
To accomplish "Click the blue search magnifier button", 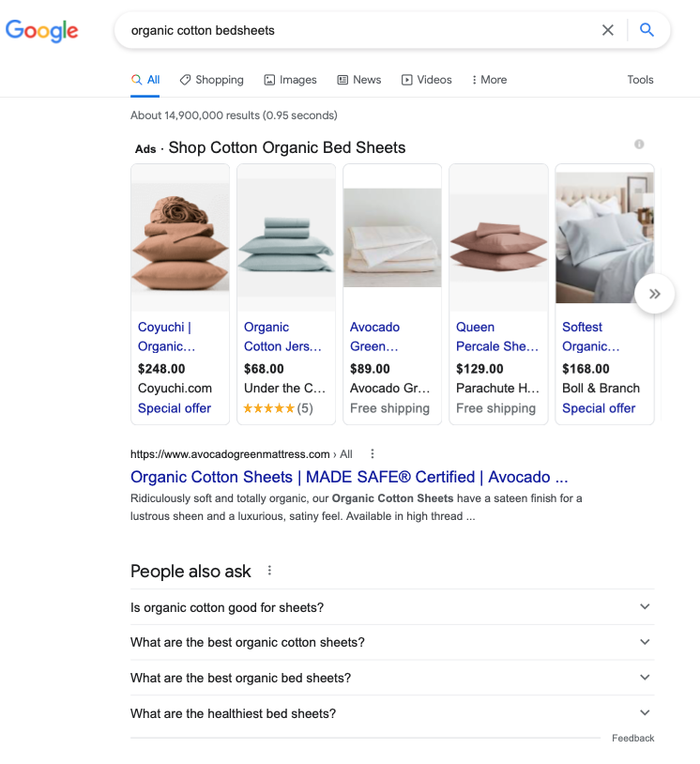I will (x=647, y=30).
